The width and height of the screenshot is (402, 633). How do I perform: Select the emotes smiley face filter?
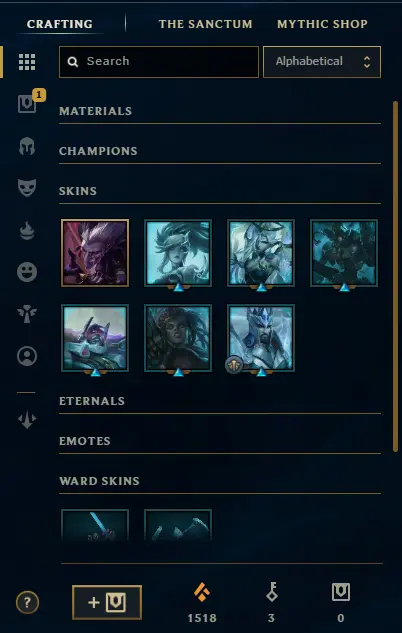[x=27, y=272]
